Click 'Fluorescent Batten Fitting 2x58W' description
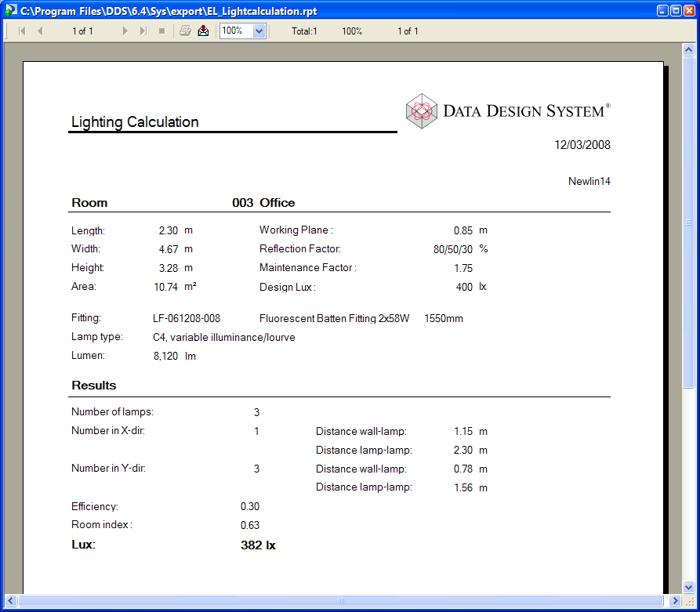 (334, 318)
